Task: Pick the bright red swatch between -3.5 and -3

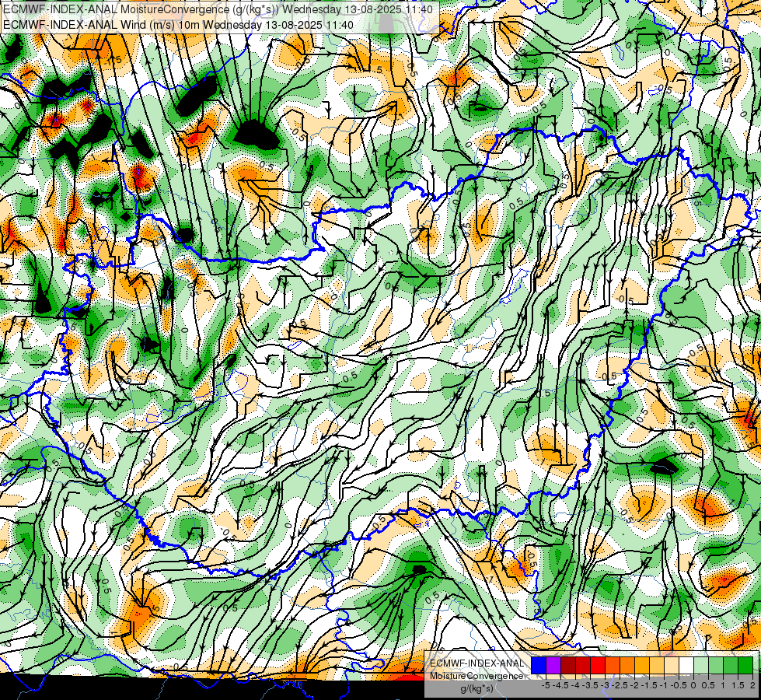Action: (x=598, y=665)
